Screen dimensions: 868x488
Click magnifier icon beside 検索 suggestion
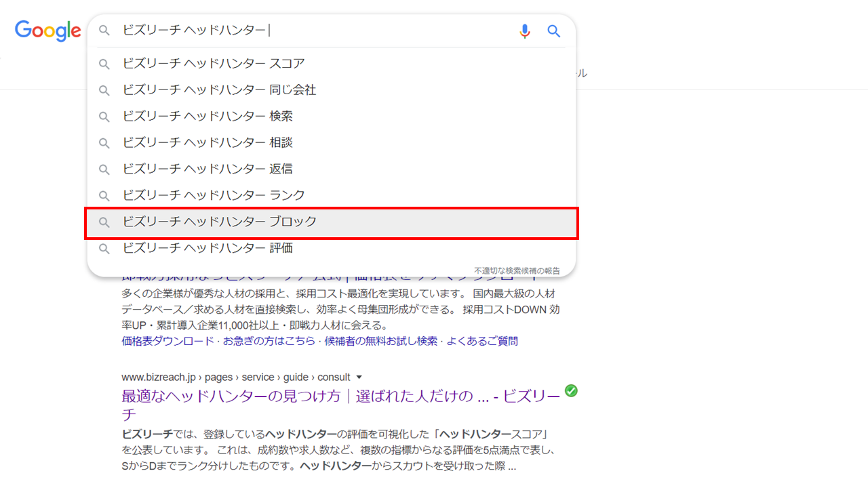pyautogui.click(x=104, y=117)
